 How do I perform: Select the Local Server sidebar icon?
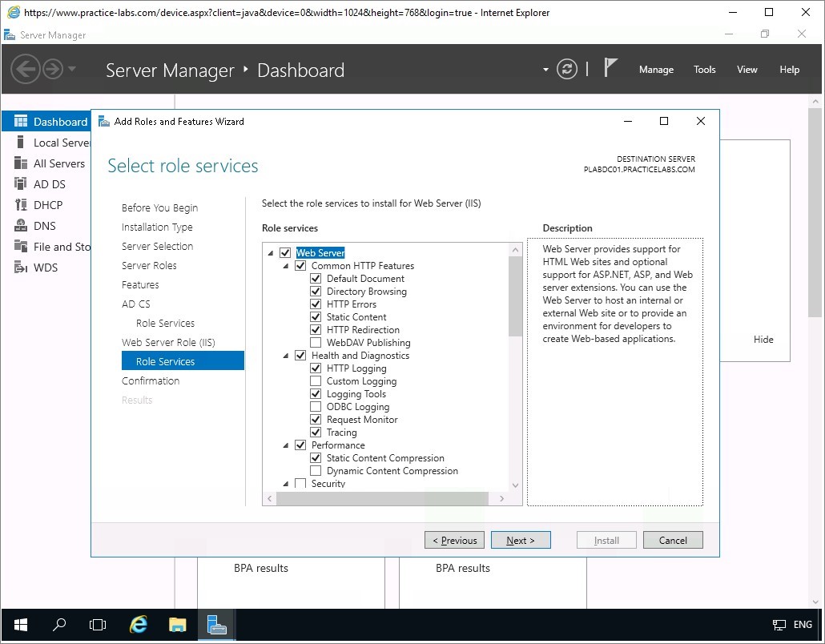pyautogui.click(x=21, y=142)
